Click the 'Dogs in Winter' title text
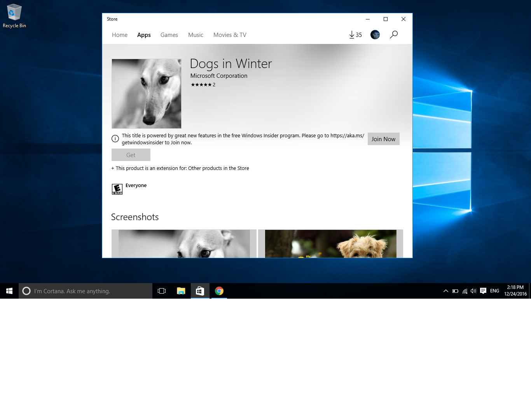531x420 pixels. pyautogui.click(x=231, y=64)
